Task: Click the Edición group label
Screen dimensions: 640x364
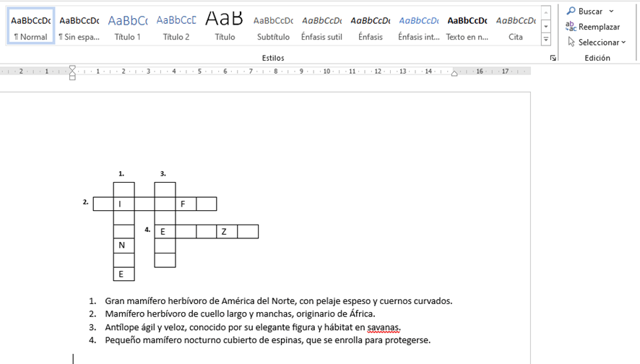Action: (x=597, y=58)
